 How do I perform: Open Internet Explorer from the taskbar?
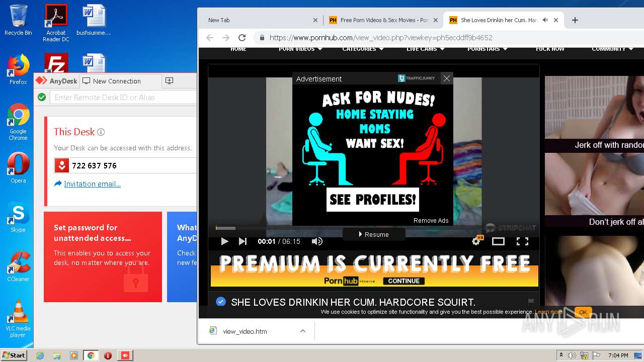(x=40, y=355)
